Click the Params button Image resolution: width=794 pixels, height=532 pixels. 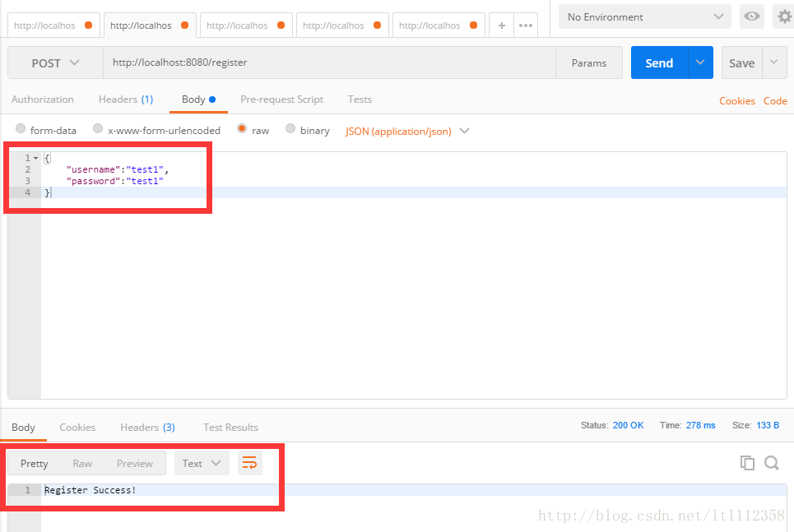[589, 62]
